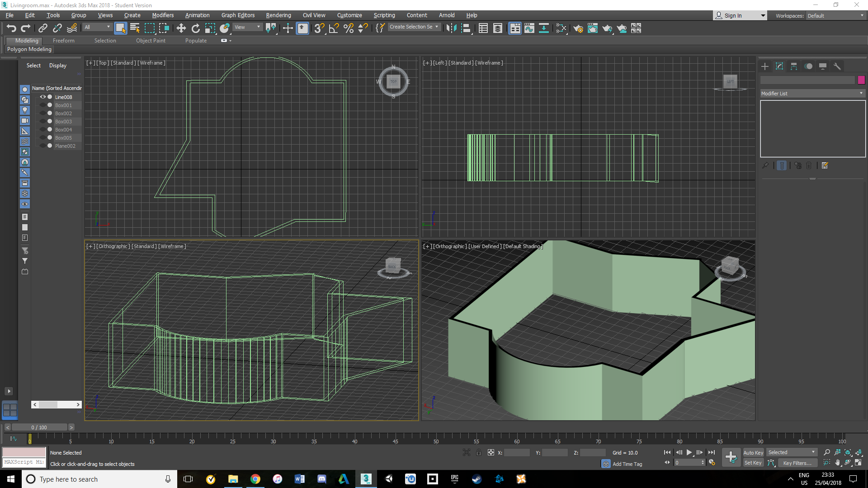
Task: Click the Freeform tab
Action: (63, 40)
